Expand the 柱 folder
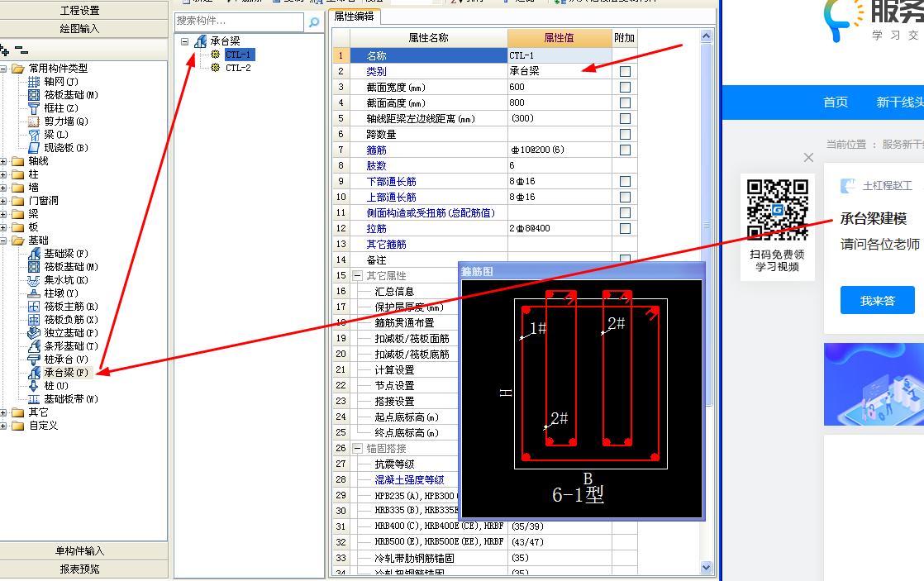Viewport: 924px width, 581px height. tap(3, 174)
